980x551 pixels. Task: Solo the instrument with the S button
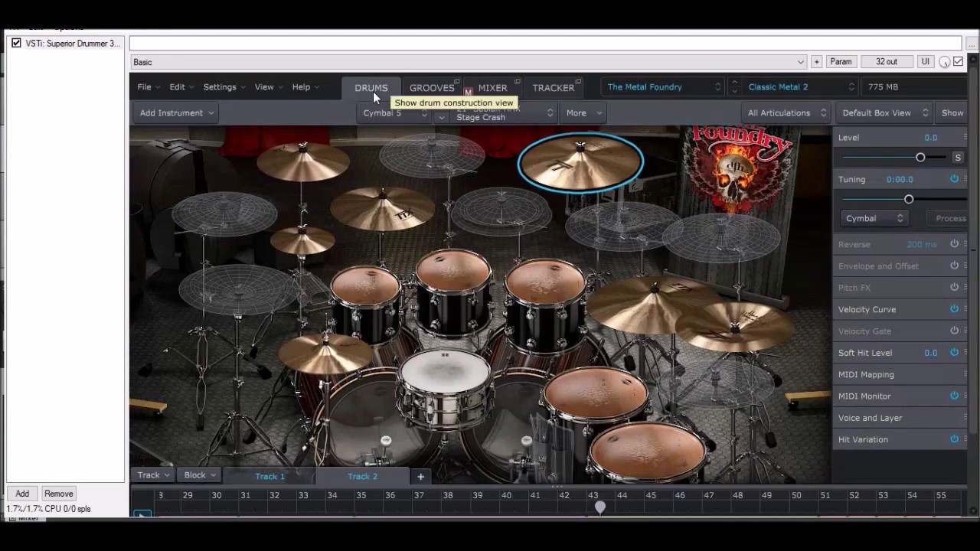coord(958,157)
